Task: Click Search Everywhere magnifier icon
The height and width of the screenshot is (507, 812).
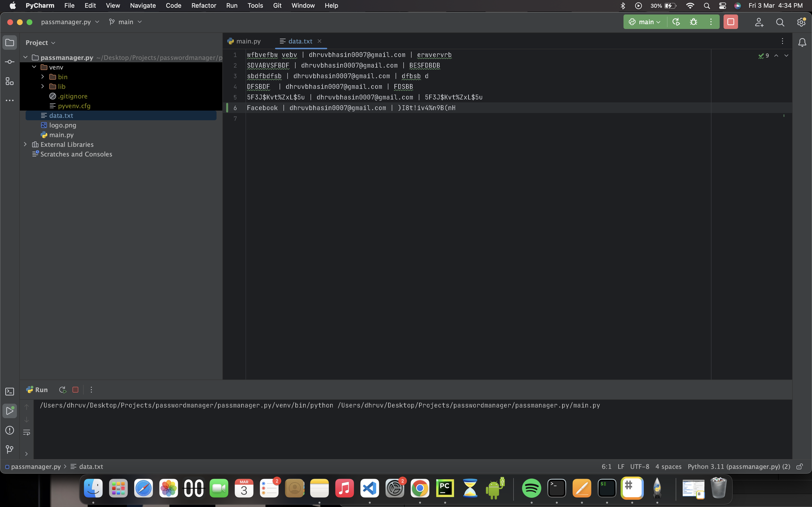Action: [x=780, y=22]
